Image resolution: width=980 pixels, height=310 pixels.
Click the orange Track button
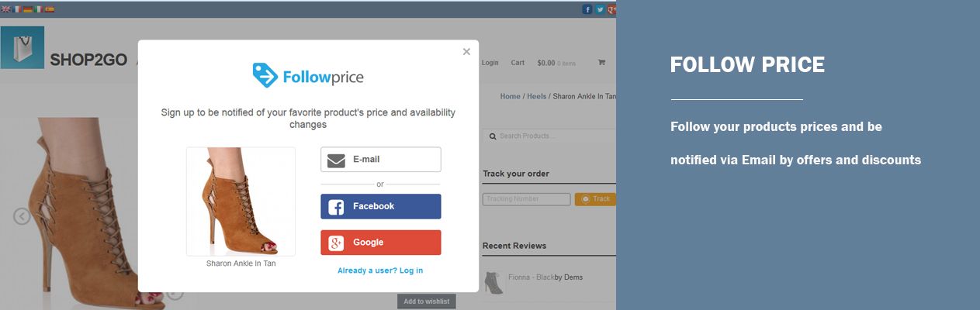pyautogui.click(x=595, y=199)
